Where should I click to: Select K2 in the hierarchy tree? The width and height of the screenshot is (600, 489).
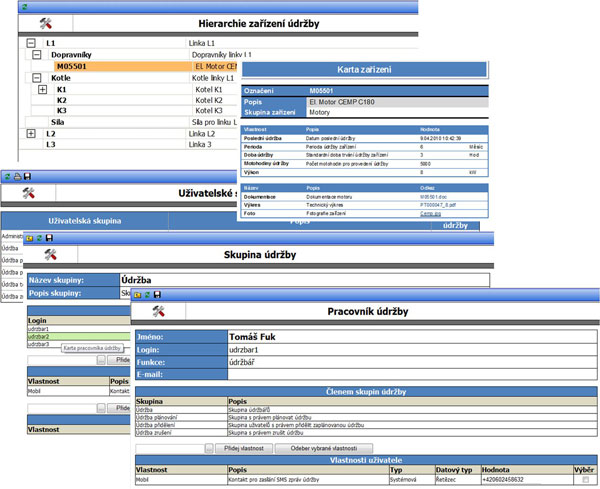coord(62,100)
